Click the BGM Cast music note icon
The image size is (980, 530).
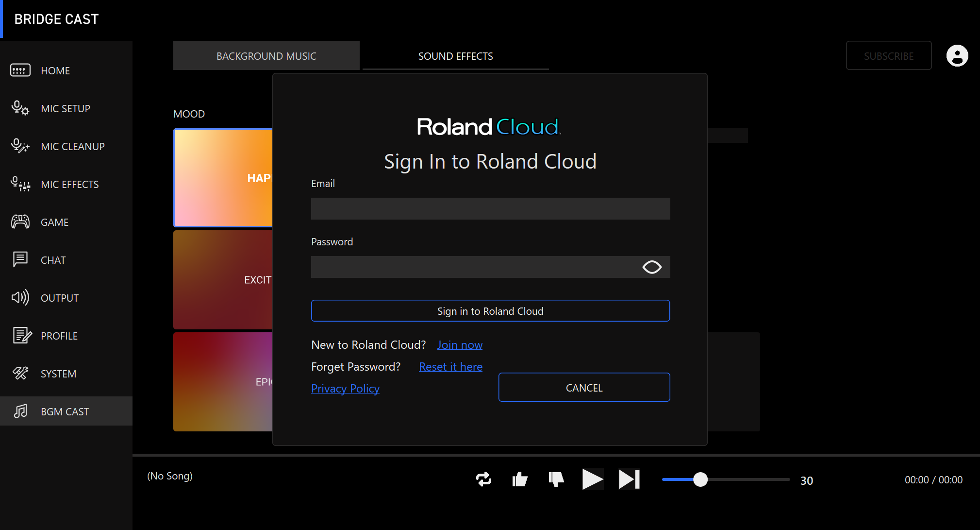20,411
